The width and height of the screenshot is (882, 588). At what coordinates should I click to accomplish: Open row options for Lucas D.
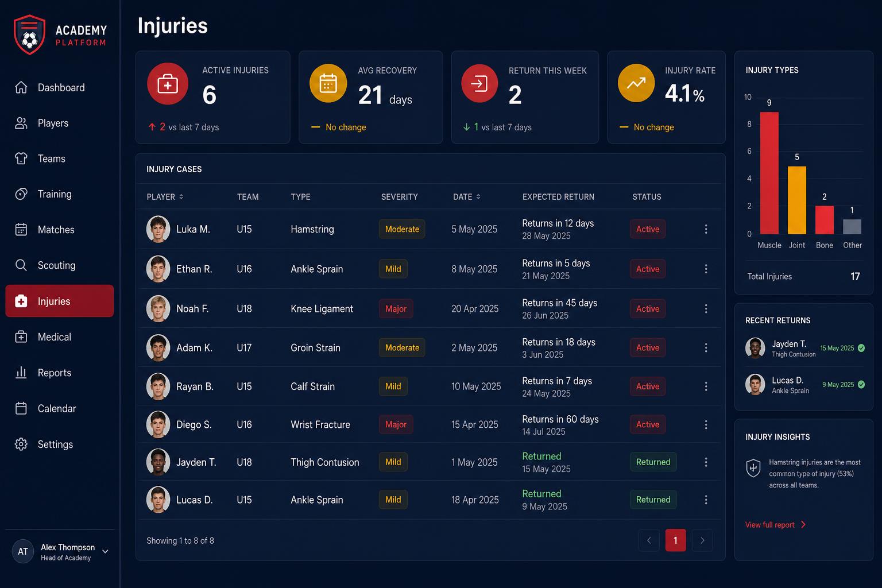[x=706, y=500]
